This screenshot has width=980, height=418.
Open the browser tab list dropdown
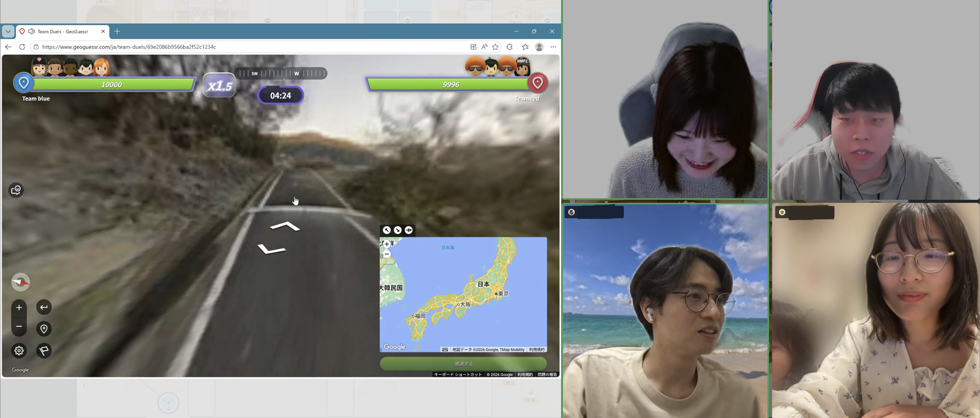point(8,32)
